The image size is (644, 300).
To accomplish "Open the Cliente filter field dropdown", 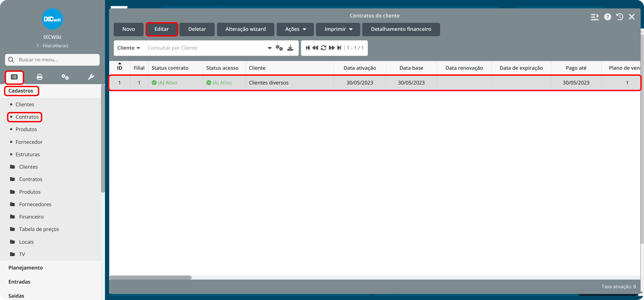I will (x=128, y=48).
